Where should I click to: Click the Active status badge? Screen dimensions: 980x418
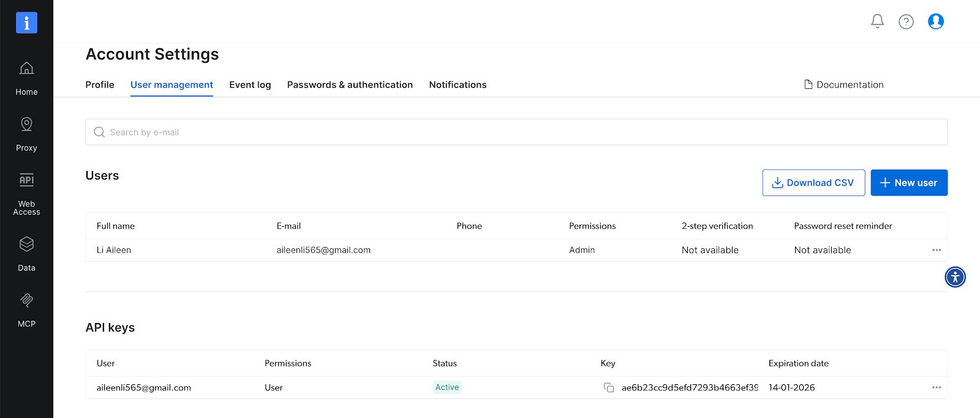click(447, 387)
